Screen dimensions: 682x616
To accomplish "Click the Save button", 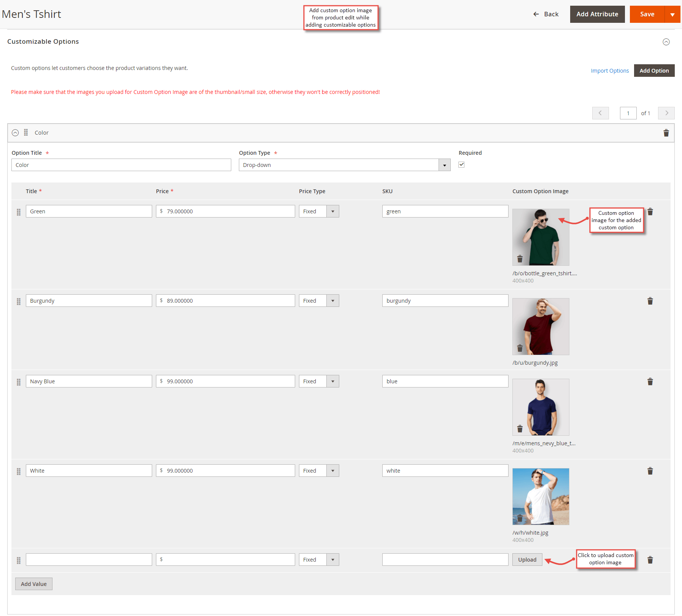I will [x=647, y=14].
